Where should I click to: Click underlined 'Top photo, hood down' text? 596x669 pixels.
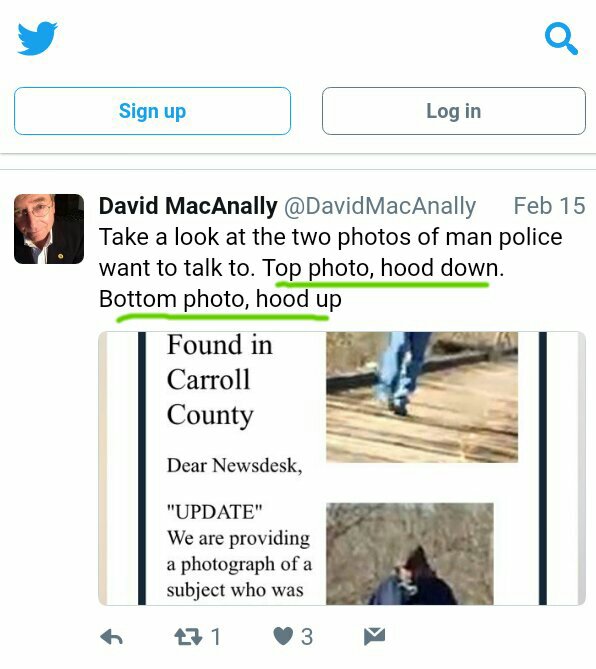pyautogui.click(x=383, y=268)
